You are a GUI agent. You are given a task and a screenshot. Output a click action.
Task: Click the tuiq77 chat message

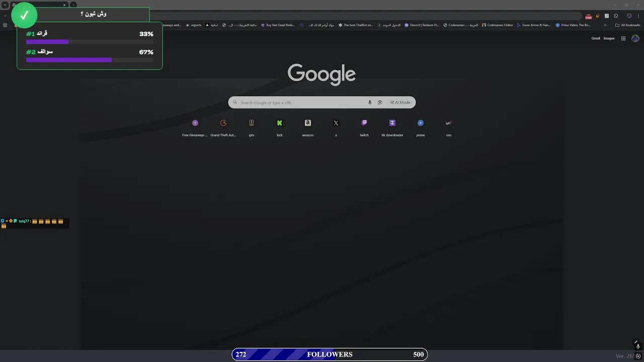point(34,223)
